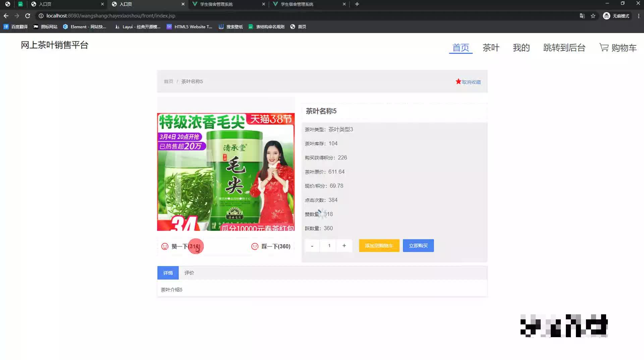The height and width of the screenshot is (360, 644).
Task: Open the Element 网站快 bookmark
Action: click(85, 27)
